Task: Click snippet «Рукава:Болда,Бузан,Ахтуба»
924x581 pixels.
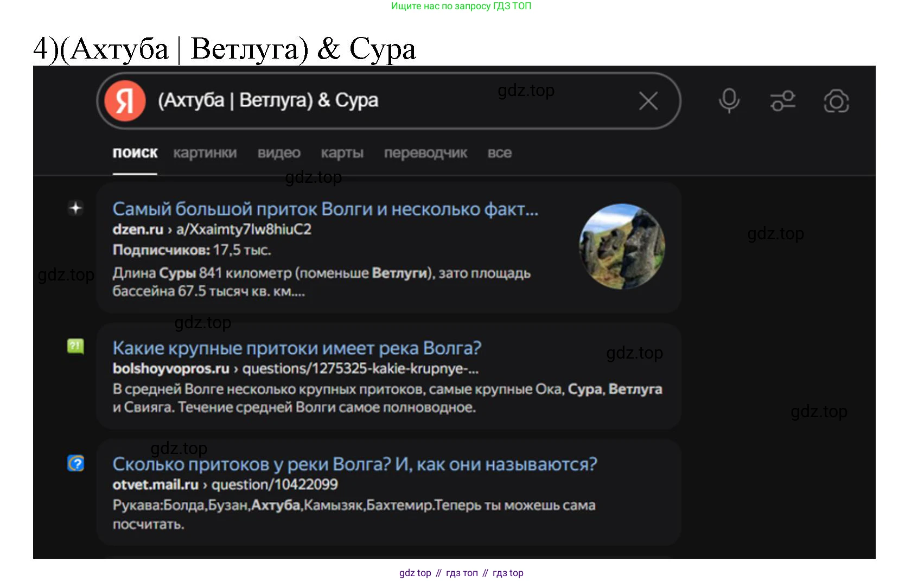Action: click(x=354, y=514)
